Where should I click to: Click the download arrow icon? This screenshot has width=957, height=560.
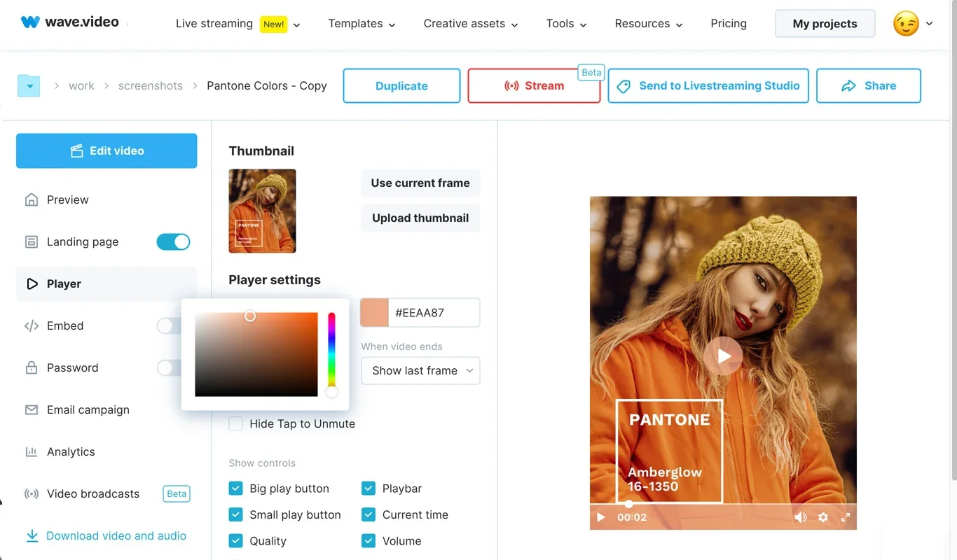pos(32,535)
